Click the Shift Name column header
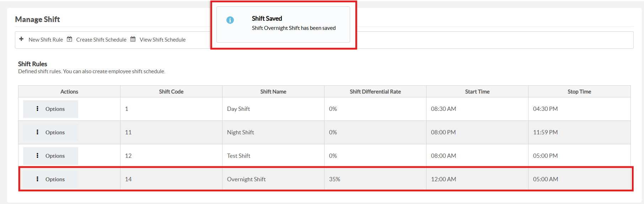Screen dimensions: 644x204 273,92
